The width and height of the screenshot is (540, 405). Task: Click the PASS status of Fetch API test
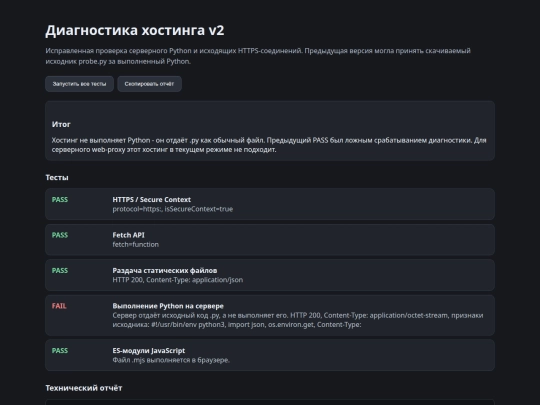(60, 235)
